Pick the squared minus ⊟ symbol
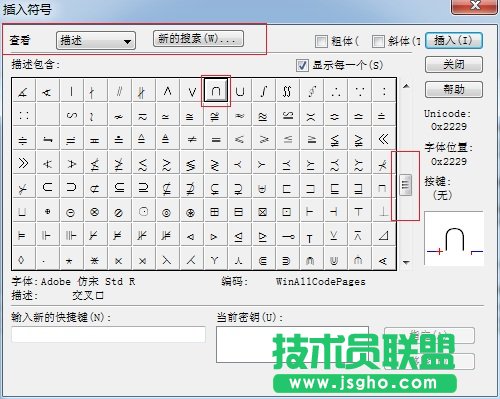The width and height of the screenshot is (500, 399). (240, 211)
